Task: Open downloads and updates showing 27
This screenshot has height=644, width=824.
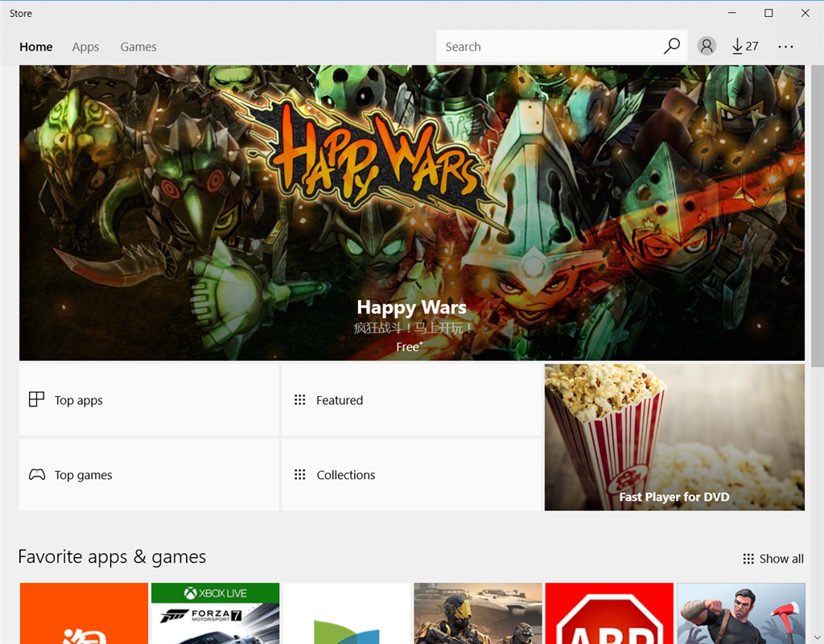Action: click(745, 46)
